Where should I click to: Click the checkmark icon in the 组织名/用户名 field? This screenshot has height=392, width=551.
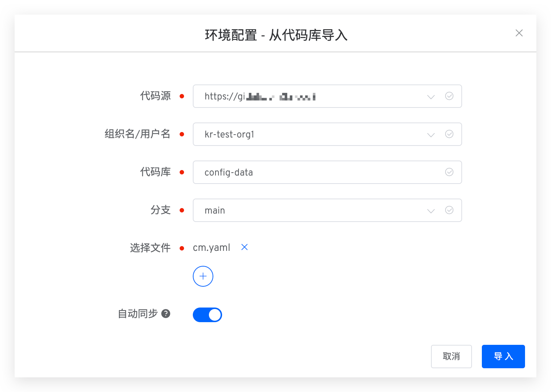(449, 134)
